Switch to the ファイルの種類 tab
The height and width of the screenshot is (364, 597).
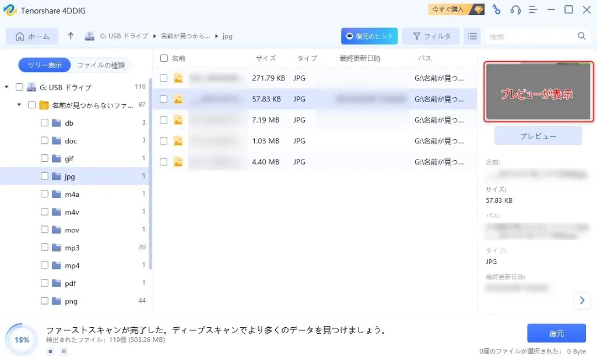(x=101, y=65)
